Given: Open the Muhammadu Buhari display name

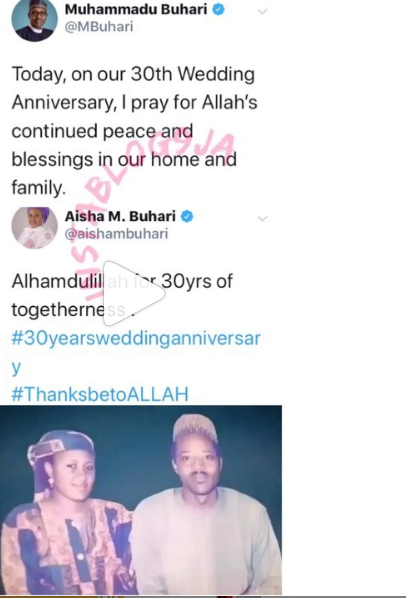Looking at the screenshot, I should [x=136, y=10].
